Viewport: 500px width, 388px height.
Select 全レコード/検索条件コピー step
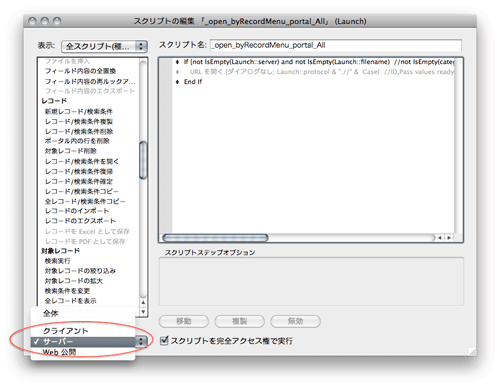click(x=85, y=201)
